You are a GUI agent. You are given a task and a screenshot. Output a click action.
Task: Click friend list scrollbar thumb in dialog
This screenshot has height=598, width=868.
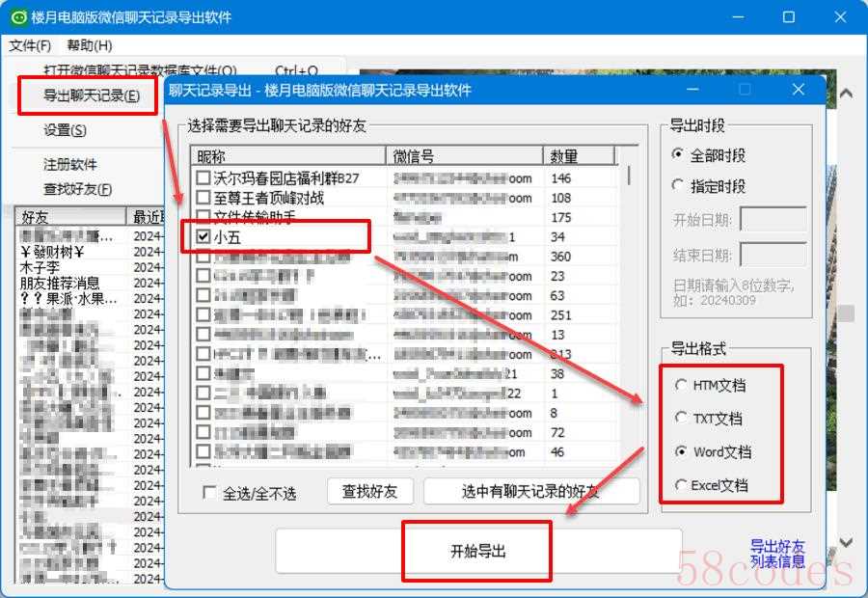629,176
